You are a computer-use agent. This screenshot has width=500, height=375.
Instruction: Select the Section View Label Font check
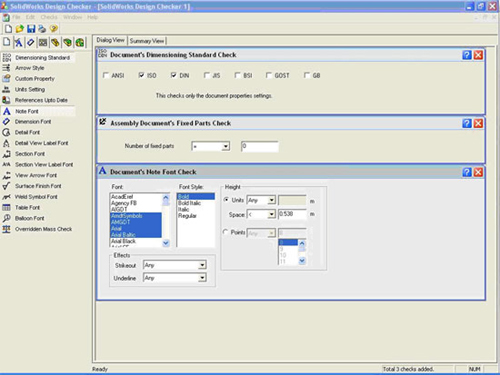pos(38,164)
